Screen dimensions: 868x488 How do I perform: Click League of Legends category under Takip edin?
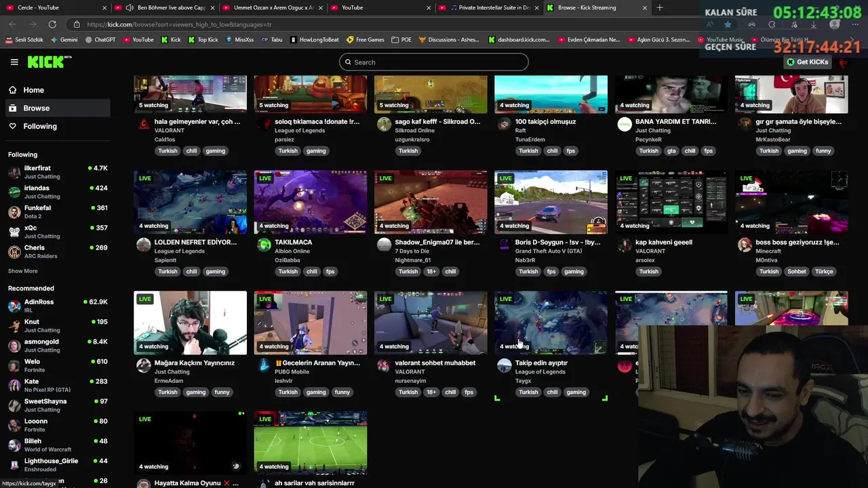click(540, 371)
